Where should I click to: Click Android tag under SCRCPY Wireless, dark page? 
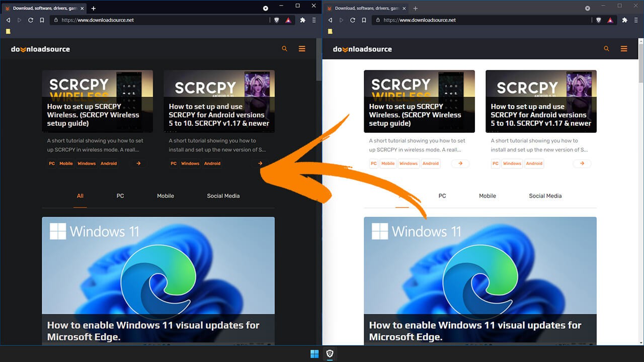point(108,163)
